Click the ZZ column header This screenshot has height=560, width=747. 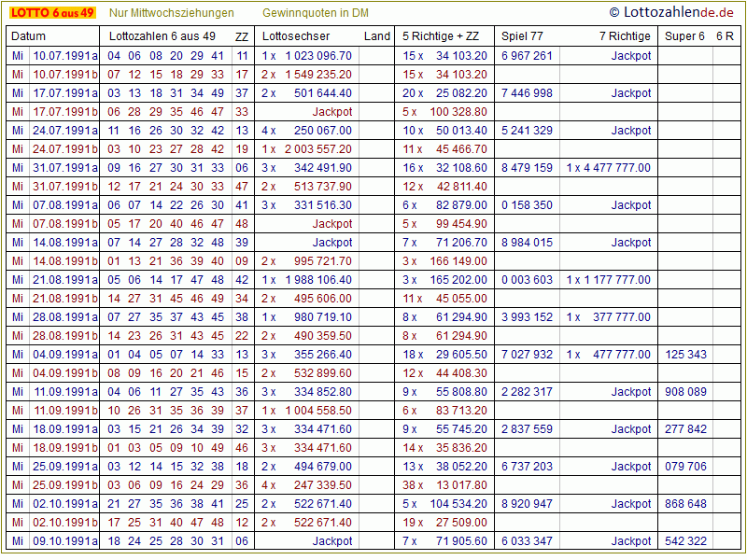(x=242, y=36)
